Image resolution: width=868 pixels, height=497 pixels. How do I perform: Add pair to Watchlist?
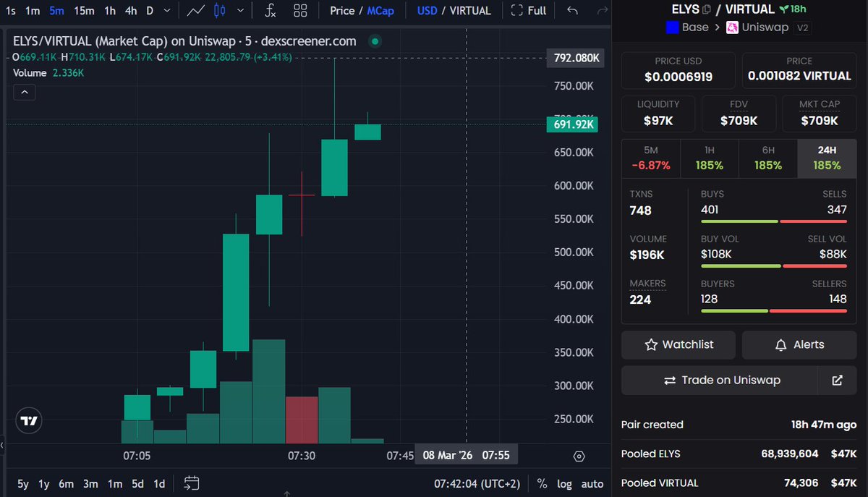(x=678, y=345)
